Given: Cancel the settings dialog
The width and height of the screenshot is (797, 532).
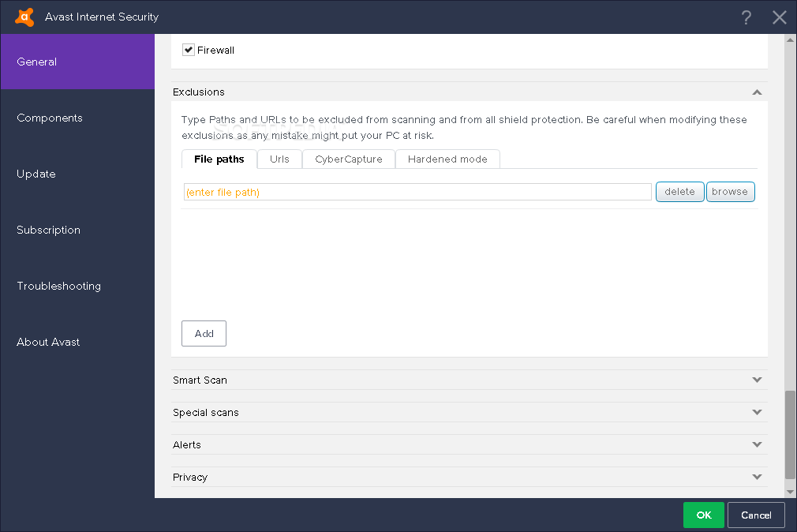Looking at the screenshot, I should pos(756,515).
